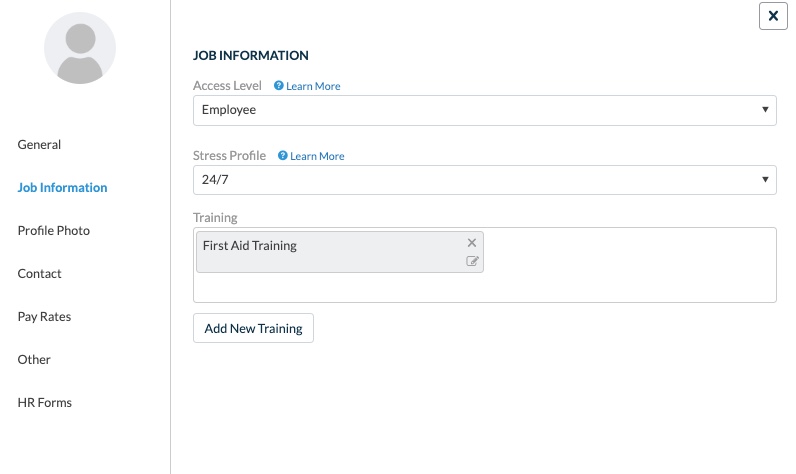796x474 pixels.
Task: Navigate to the Contact section
Action: pos(40,274)
